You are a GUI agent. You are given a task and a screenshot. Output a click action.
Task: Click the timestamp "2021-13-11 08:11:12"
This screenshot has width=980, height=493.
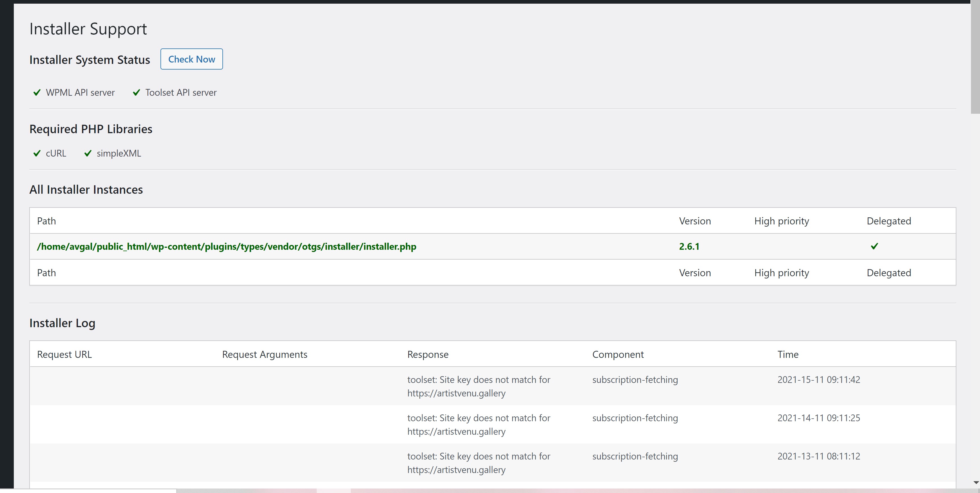(819, 456)
